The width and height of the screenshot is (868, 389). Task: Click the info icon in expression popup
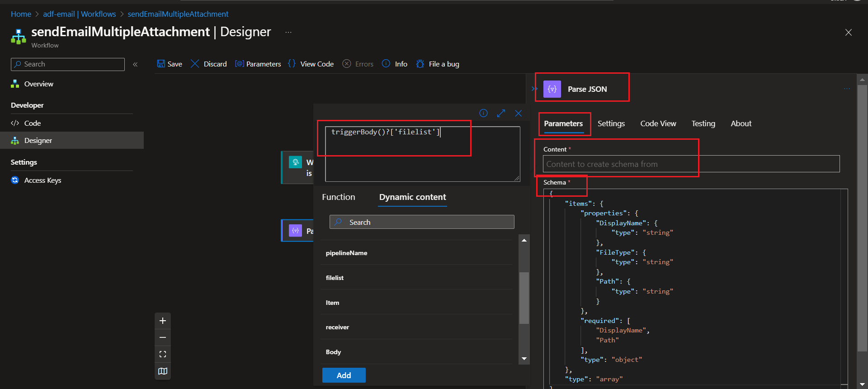483,114
